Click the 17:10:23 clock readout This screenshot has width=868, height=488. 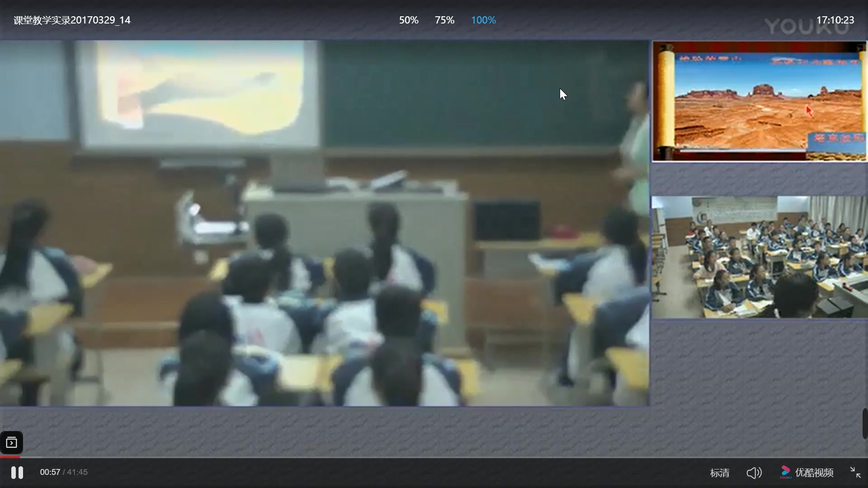(x=835, y=20)
